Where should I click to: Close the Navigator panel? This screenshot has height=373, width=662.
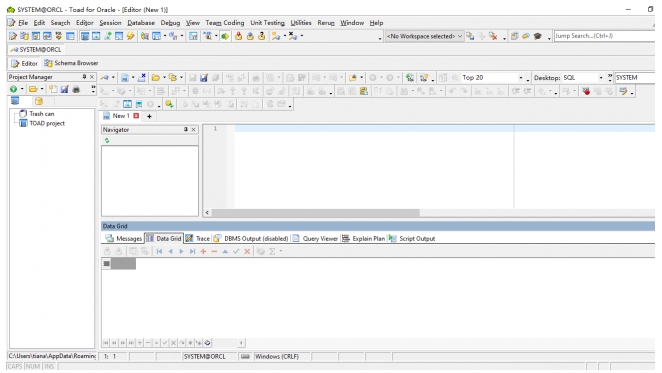pos(193,130)
